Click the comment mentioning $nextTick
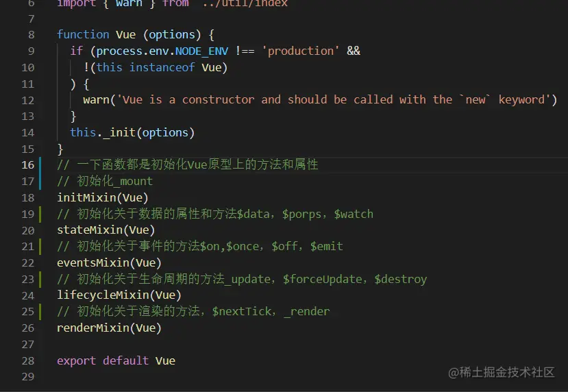 [193, 311]
